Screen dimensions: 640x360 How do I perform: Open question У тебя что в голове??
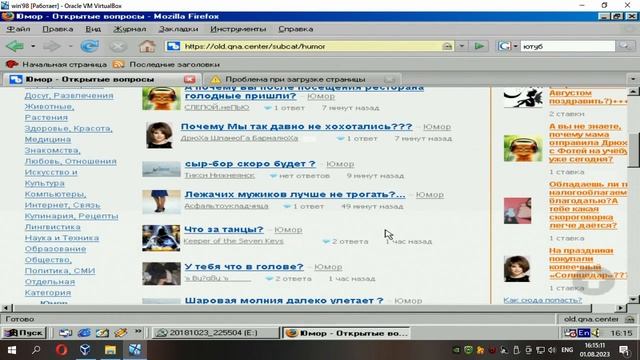tap(244, 267)
